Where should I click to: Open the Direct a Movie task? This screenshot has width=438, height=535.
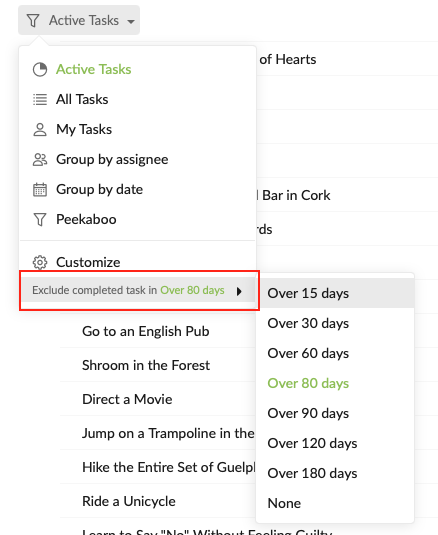[127, 399]
